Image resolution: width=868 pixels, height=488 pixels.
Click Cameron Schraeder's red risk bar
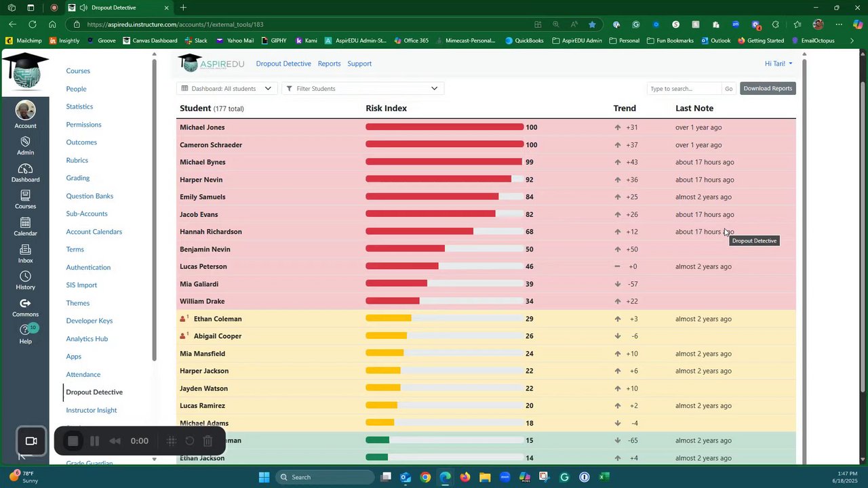tap(444, 145)
